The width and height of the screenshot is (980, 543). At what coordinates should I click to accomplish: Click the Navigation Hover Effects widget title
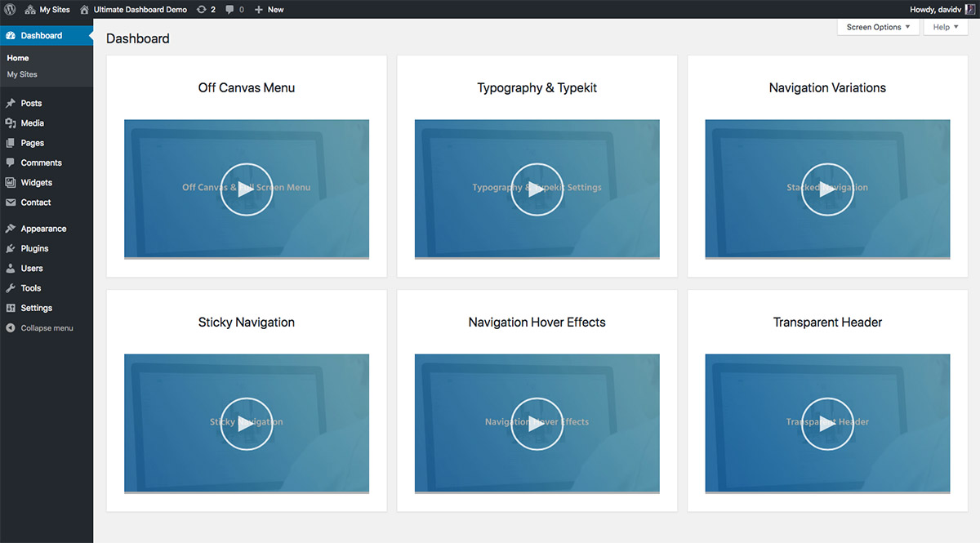[x=537, y=322]
